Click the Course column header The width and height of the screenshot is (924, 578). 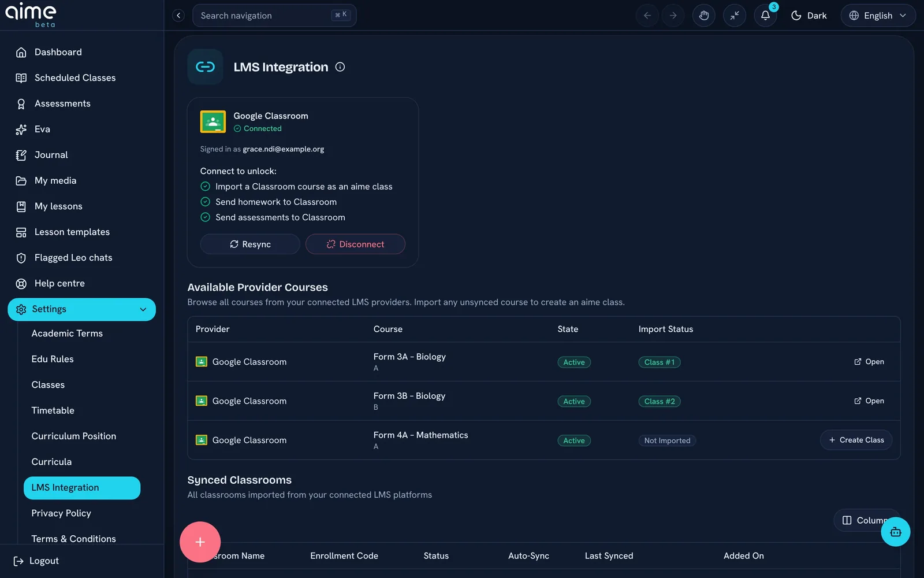pos(388,329)
